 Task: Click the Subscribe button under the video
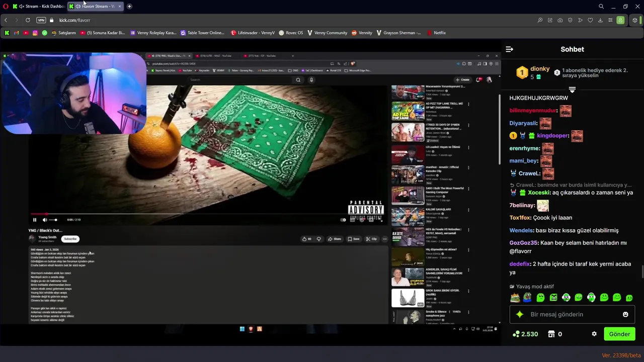click(70, 239)
